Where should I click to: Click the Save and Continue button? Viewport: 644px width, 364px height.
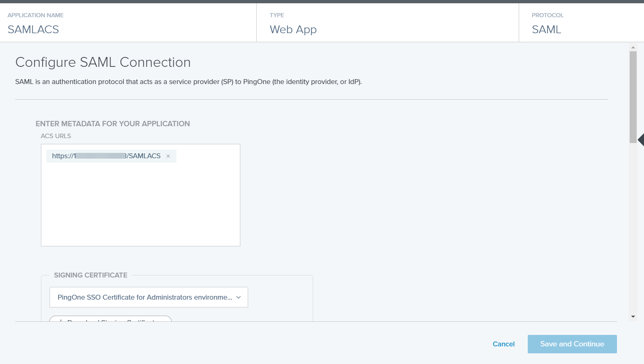(x=572, y=344)
